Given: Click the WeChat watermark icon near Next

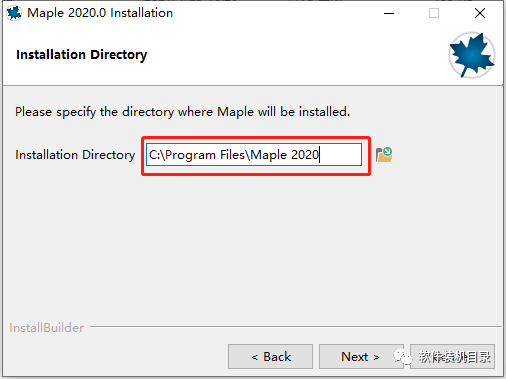Looking at the screenshot, I should coord(402,357).
